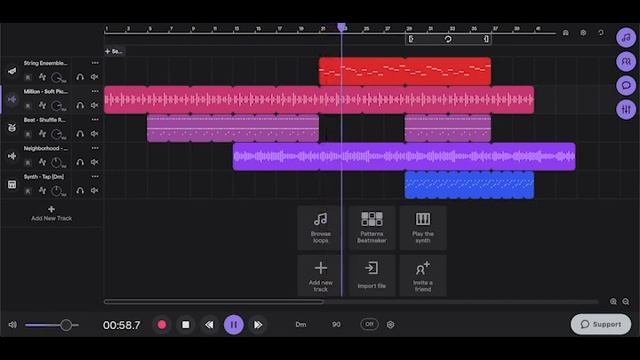Open automation for the String Ensemble track
Viewport: 640px width, 360px height.
pyautogui.click(x=42, y=77)
